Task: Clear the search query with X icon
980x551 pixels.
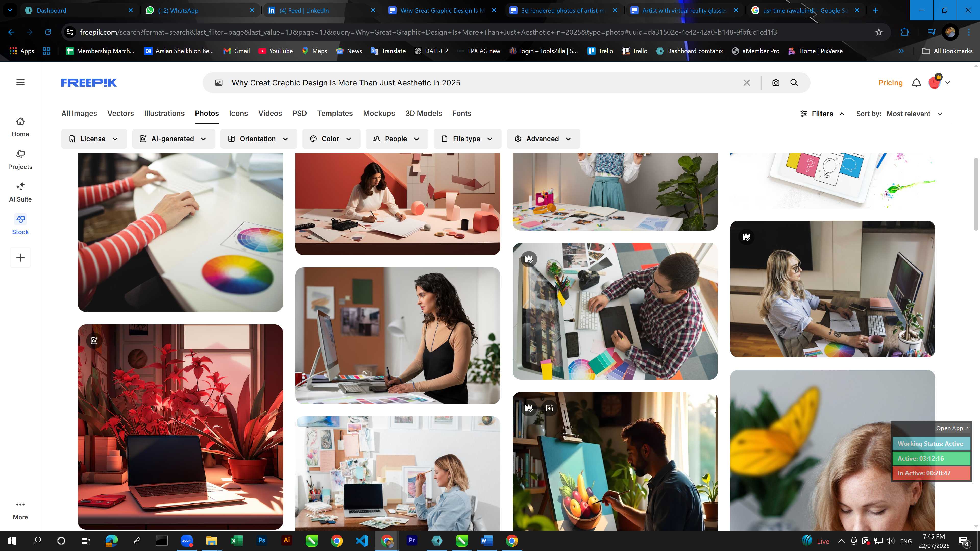Action: pos(746,82)
